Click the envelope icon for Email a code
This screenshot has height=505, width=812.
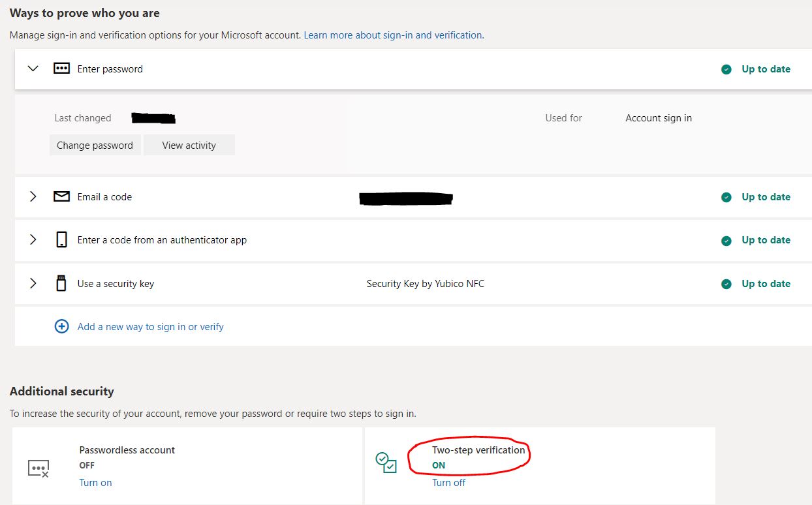tap(61, 196)
